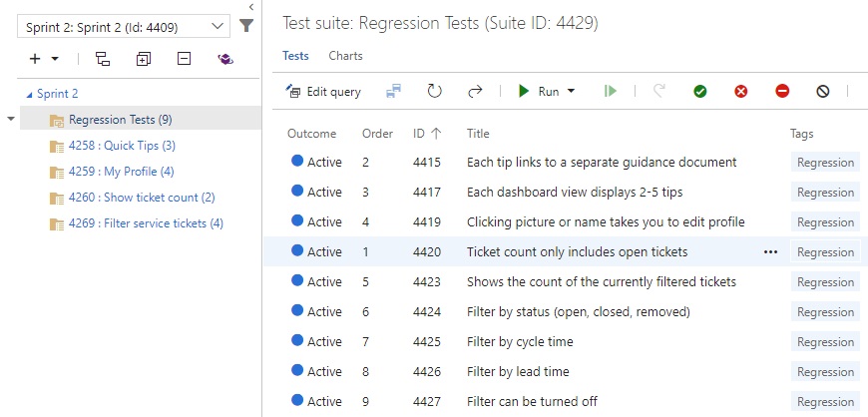Open the Run options dropdown arrow
The image size is (868, 417).
point(572,92)
